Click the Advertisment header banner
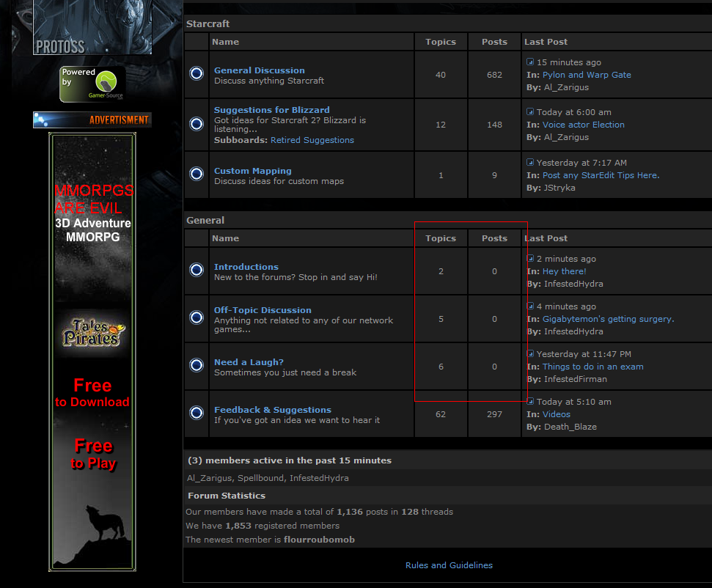This screenshot has height=588, width=712. pos(92,120)
